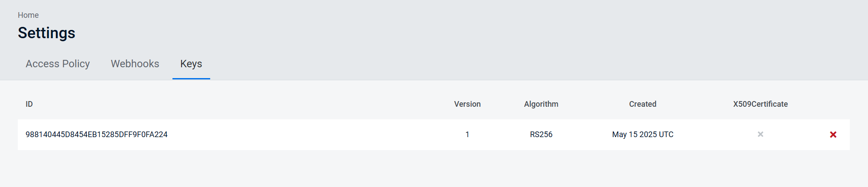This screenshot has height=187, width=868.
Task: Click empty row space between ID and Version
Action: [303, 135]
